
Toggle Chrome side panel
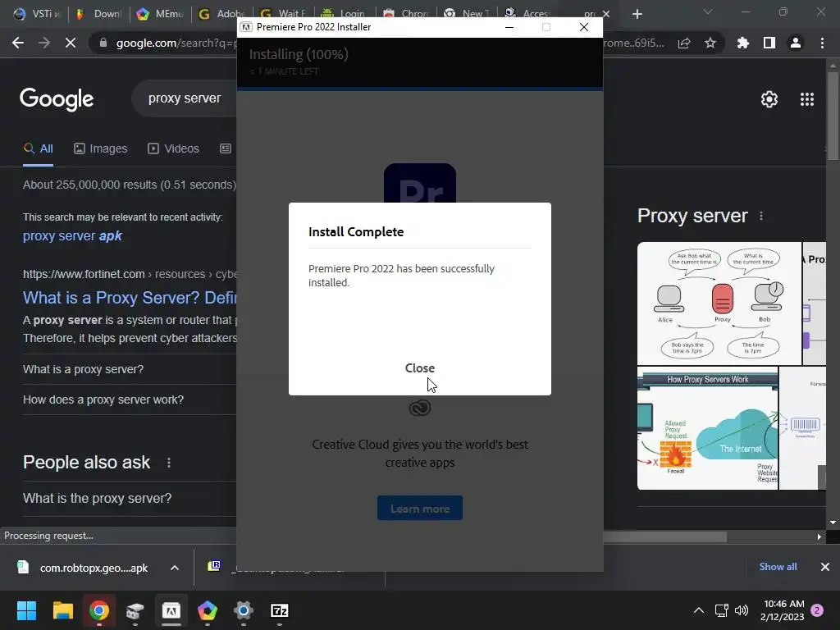(769, 43)
